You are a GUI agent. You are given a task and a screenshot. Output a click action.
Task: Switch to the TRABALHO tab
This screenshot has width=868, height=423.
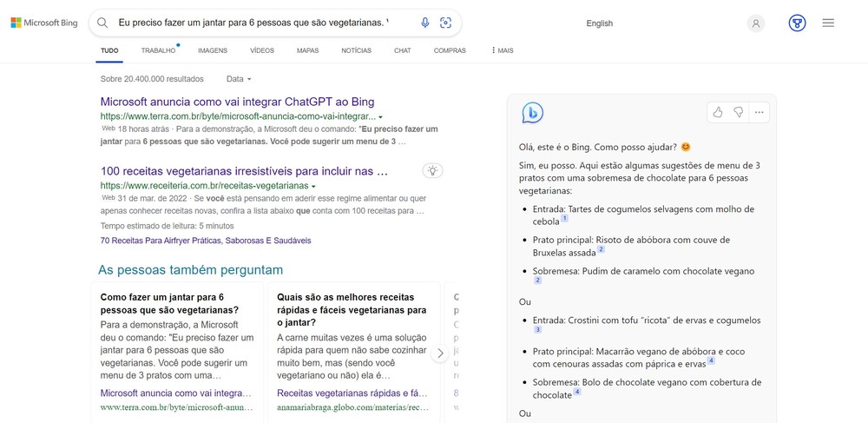click(x=158, y=50)
